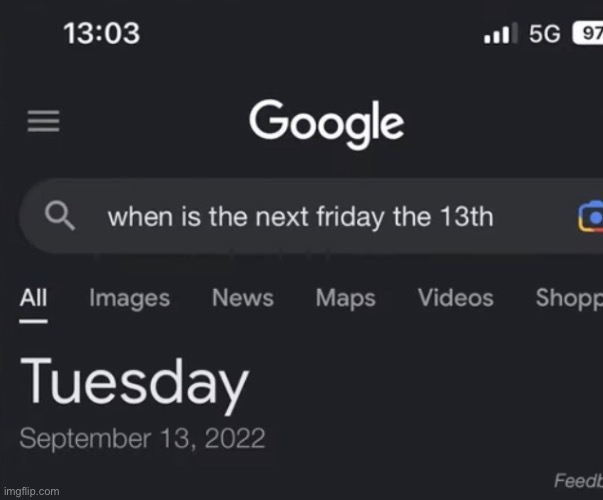Click the magnifying glass search icon
603x500 pixels.
(x=61, y=215)
